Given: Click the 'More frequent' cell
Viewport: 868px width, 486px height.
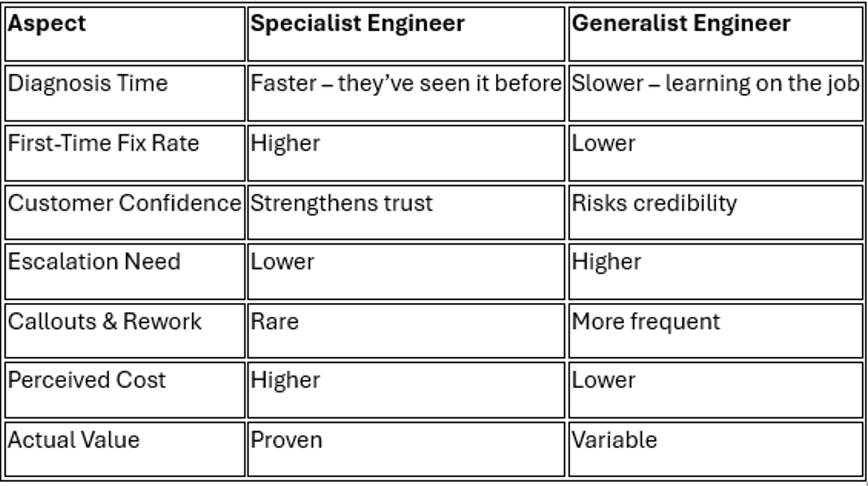Looking at the screenshot, I should (x=716, y=331).
